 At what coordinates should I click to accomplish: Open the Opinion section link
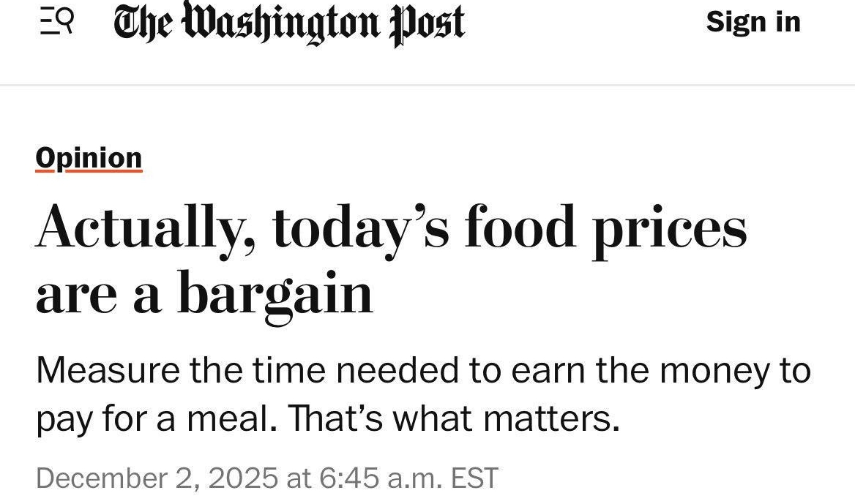click(89, 158)
